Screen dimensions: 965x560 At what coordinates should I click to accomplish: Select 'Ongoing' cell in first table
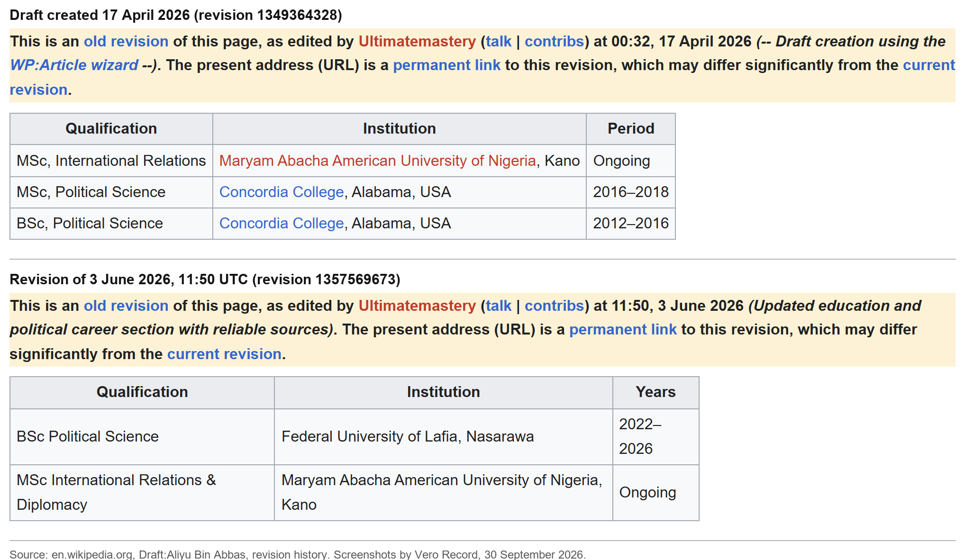pos(631,161)
